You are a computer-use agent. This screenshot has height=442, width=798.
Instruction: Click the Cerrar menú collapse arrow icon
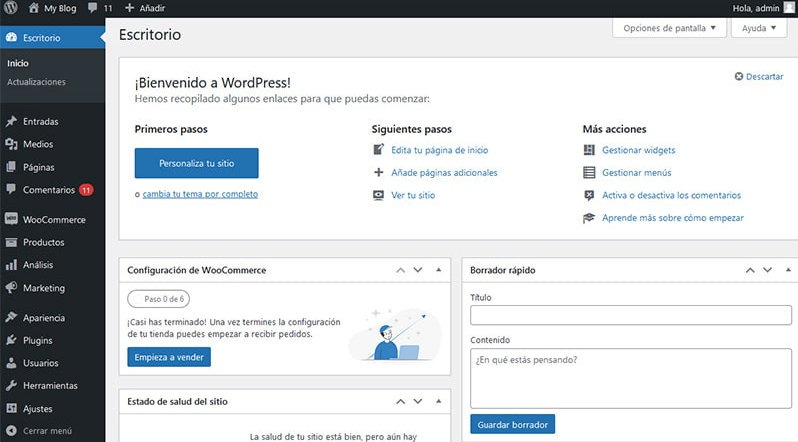(11, 431)
